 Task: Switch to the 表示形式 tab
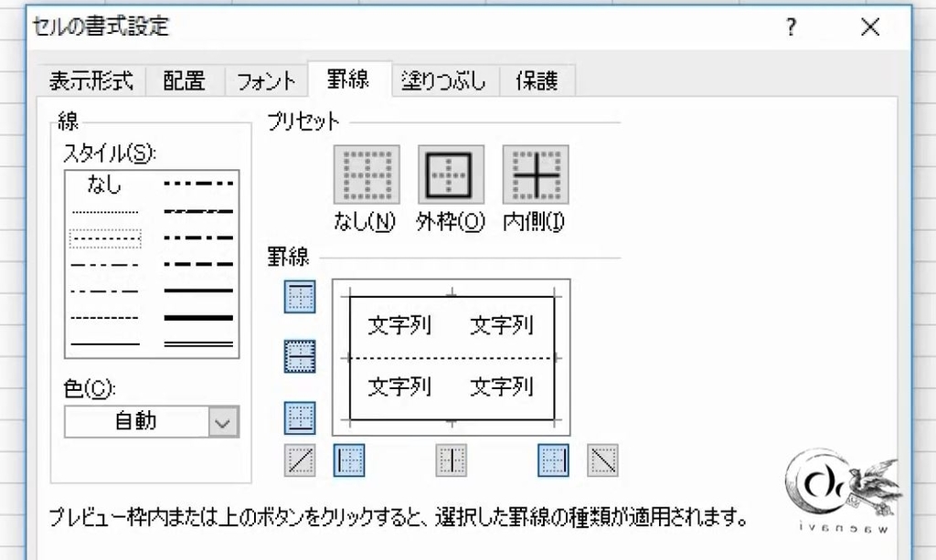point(89,80)
